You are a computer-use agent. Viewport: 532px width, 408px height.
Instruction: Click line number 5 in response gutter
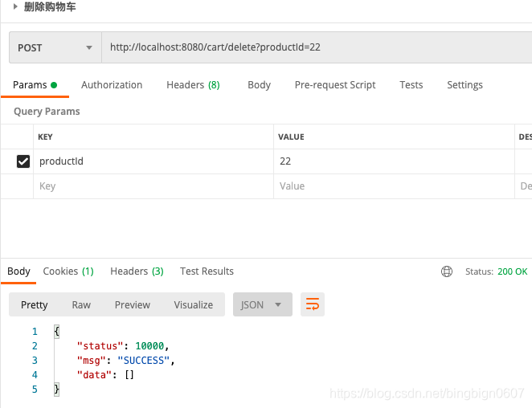click(35, 390)
